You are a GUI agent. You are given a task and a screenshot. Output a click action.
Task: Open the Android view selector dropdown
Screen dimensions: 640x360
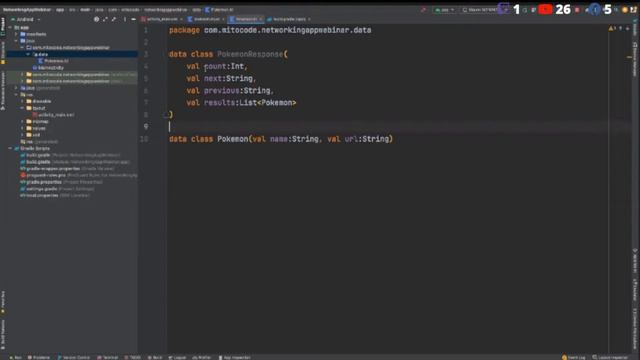coord(26,19)
